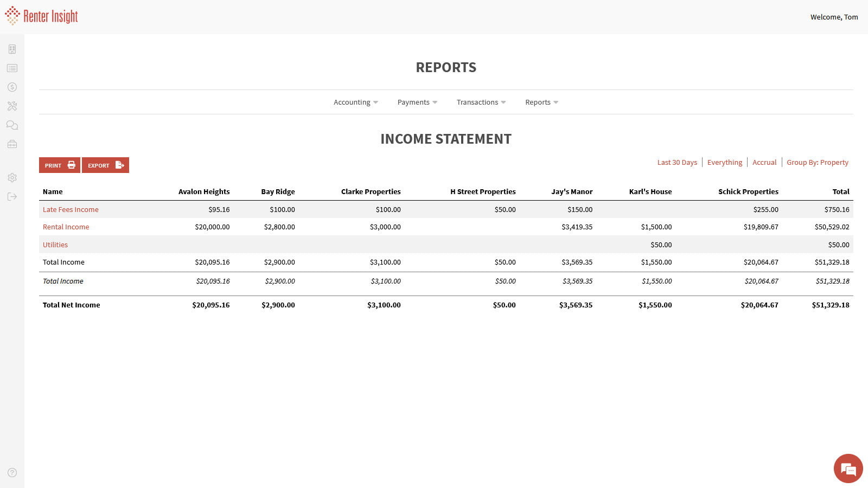
Task: Click the Schick Properties column header
Action: click(x=748, y=192)
